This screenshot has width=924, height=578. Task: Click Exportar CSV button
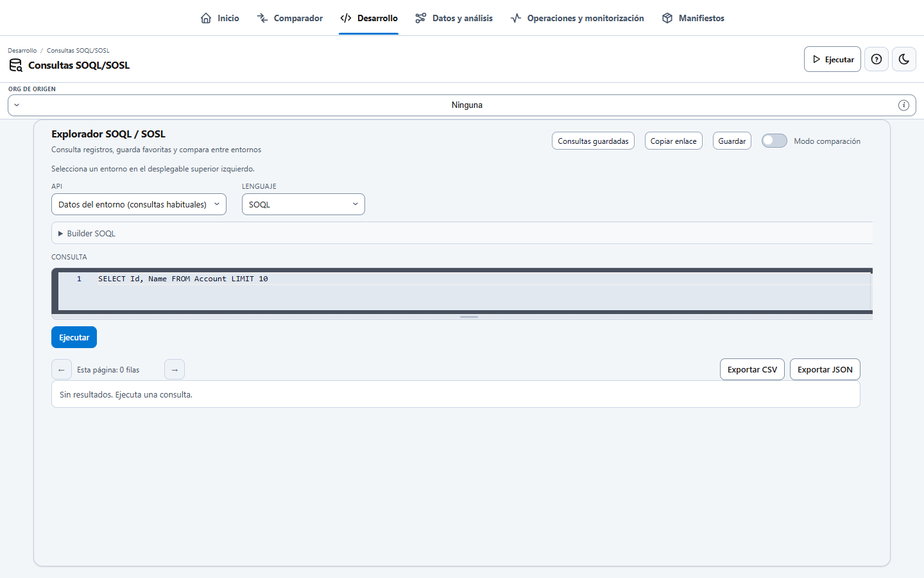tap(752, 369)
